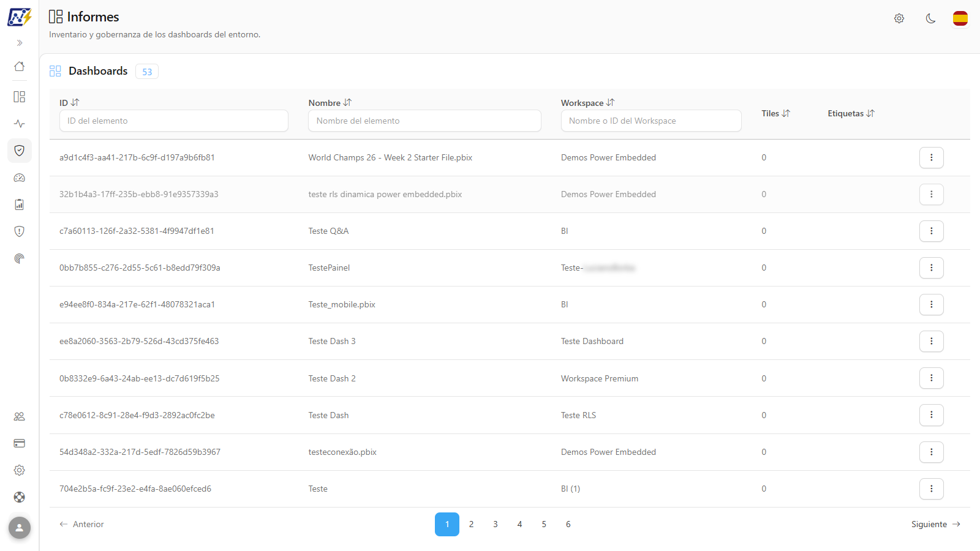Open the activity pulse icon in the sidebar
This screenshot has width=980, height=551.
point(20,124)
